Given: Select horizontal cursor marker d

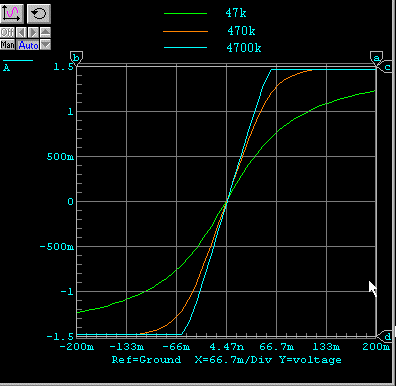Looking at the screenshot, I should pos(386,337).
